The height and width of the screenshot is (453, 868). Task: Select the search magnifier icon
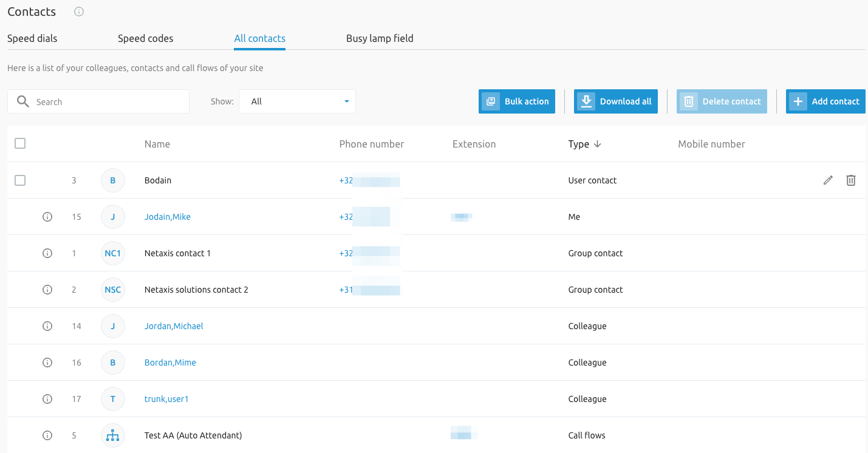pyautogui.click(x=22, y=101)
